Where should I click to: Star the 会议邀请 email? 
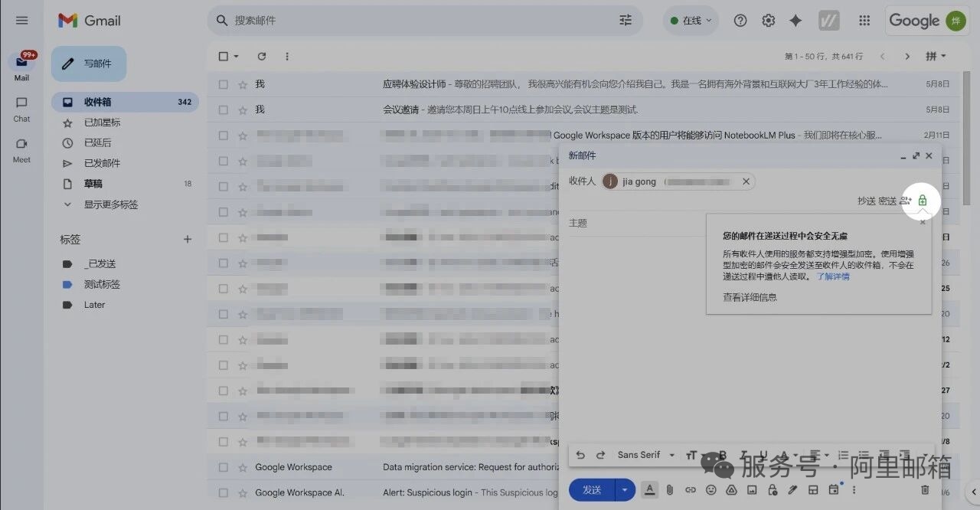tap(241, 110)
